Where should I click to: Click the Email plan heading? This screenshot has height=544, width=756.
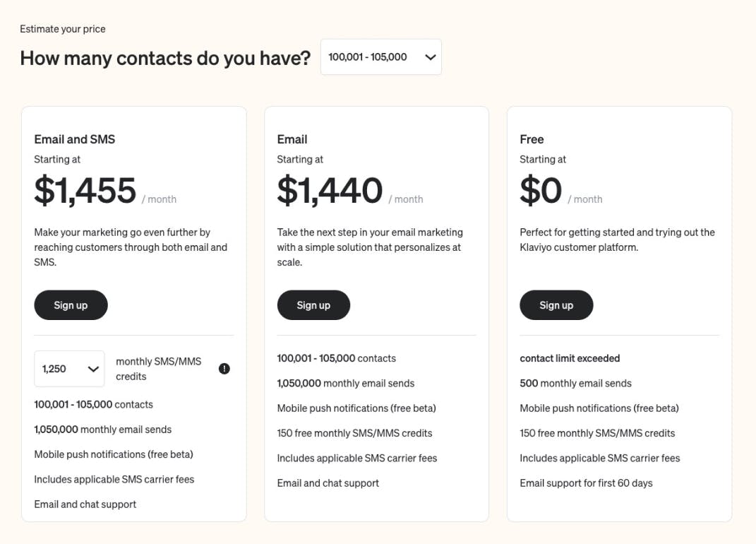(x=292, y=139)
